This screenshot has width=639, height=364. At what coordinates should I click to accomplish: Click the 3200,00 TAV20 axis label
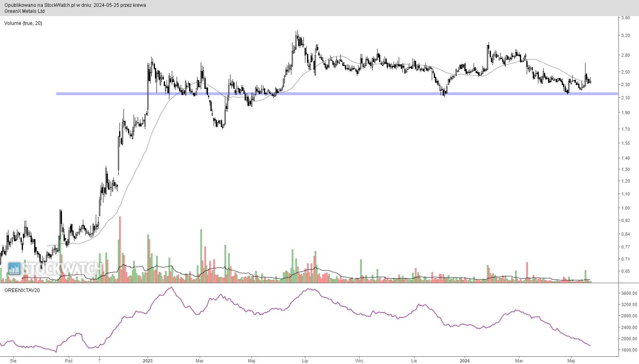[629, 305]
